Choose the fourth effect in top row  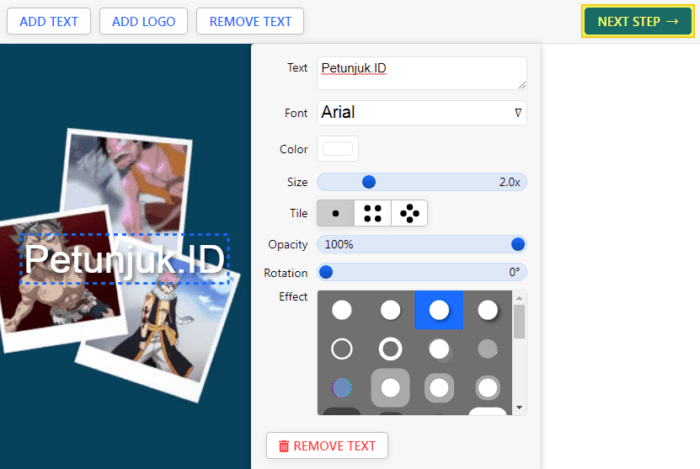click(x=488, y=310)
